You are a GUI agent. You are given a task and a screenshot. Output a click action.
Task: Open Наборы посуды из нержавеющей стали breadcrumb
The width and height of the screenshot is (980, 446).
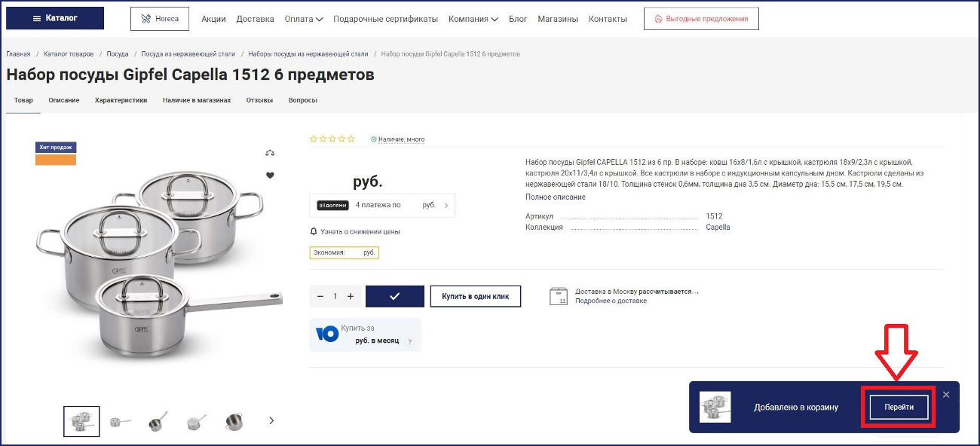click(308, 54)
